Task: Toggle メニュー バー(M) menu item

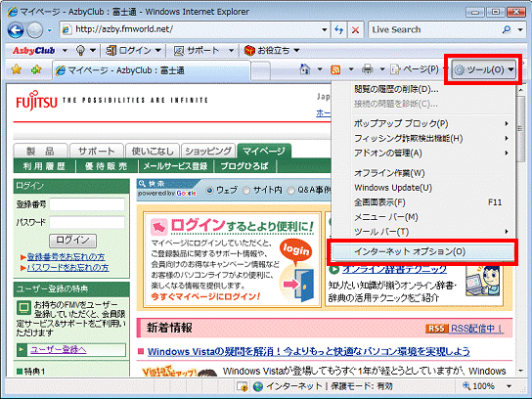Action: (x=422, y=217)
